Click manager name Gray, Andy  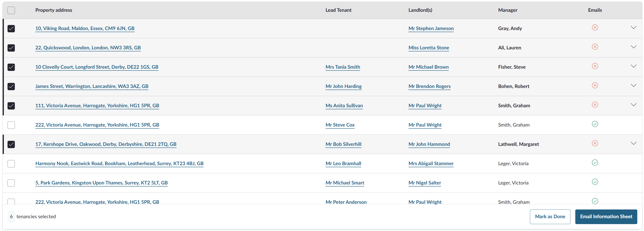[510, 28]
